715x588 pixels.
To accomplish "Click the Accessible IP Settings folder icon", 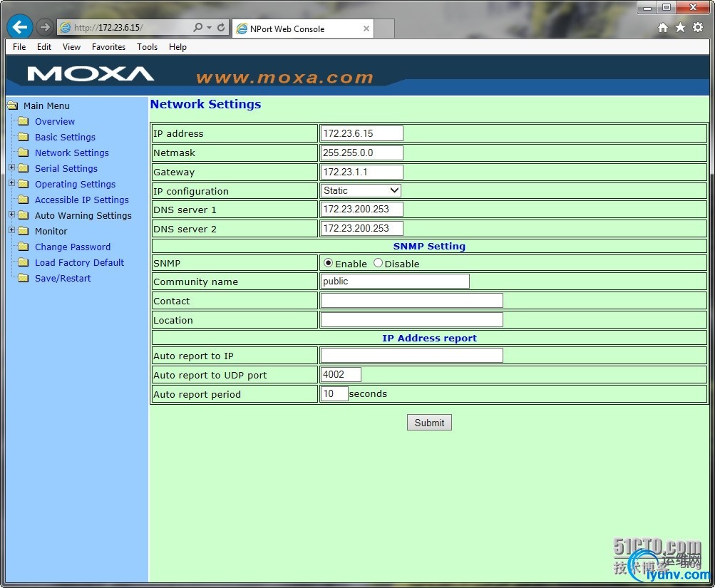I will [x=24, y=199].
